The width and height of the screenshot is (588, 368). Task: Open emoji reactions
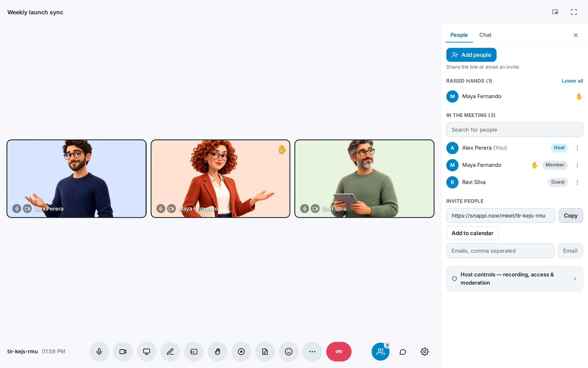point(289,352)
